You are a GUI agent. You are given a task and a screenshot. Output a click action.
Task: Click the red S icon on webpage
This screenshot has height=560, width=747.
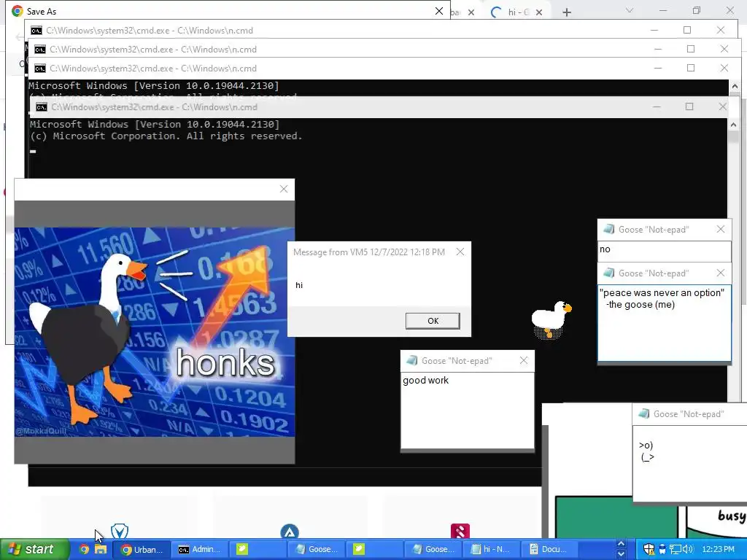point(460,531)
